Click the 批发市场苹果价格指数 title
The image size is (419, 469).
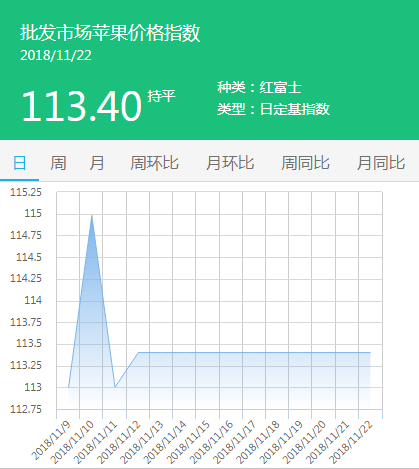(110, 33)
